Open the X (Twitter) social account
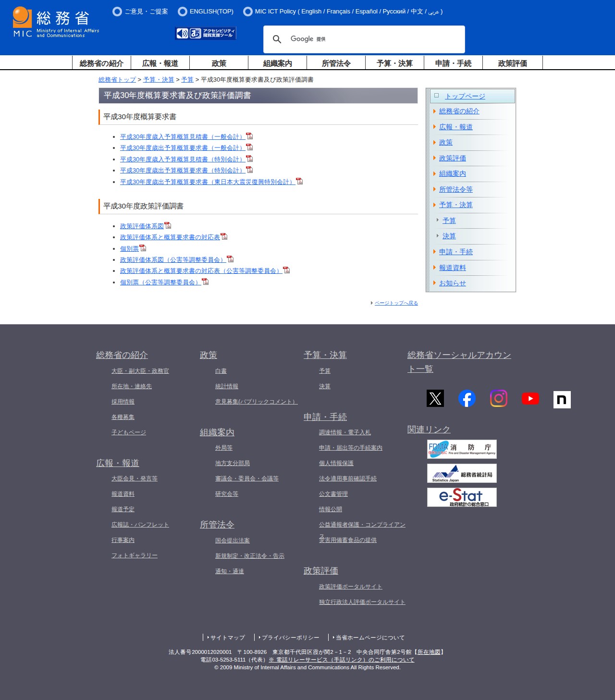This screenshot has height=700, width=615. coord(435,398)
